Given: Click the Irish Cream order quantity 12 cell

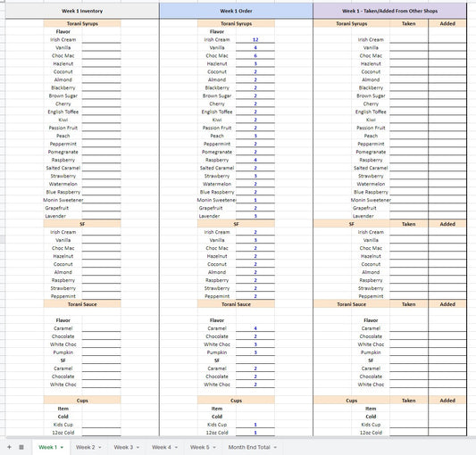Looking at the screenshot, I should [x=255, y=39].
